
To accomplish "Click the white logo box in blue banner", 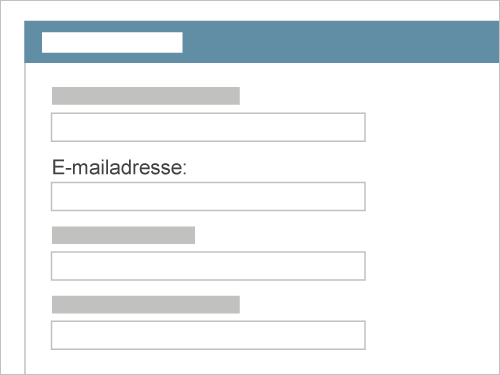I will 112,42.
